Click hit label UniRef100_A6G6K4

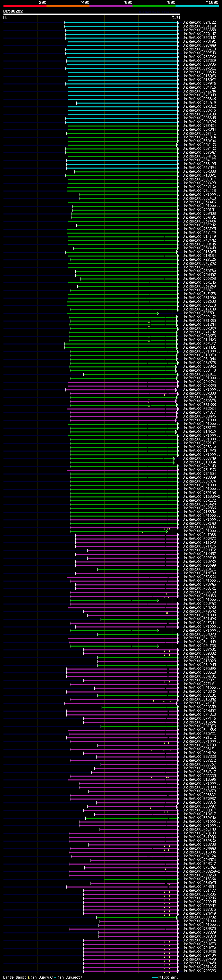click(199, 577)
